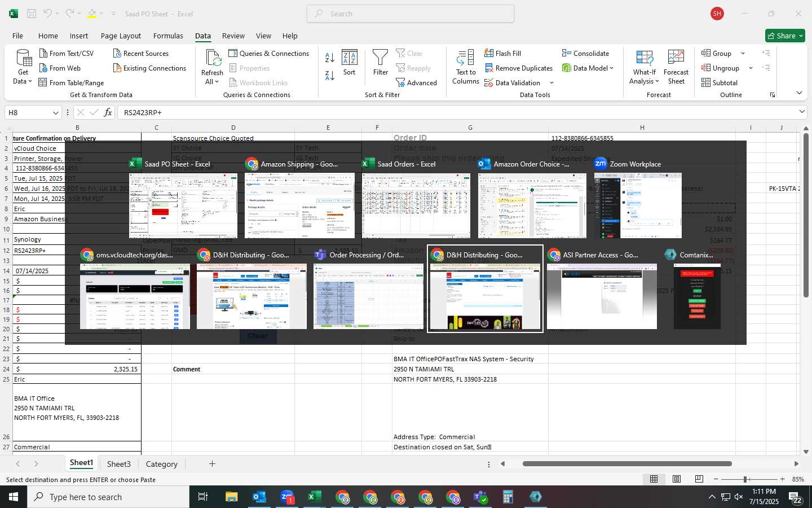Click the Search box in title bar

[411, 14]
